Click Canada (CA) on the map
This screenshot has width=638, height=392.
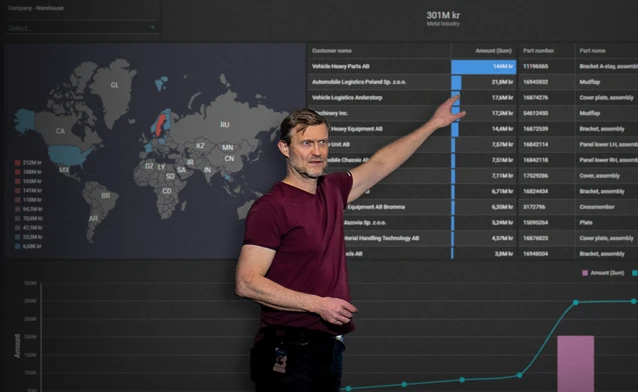(60, 131)
